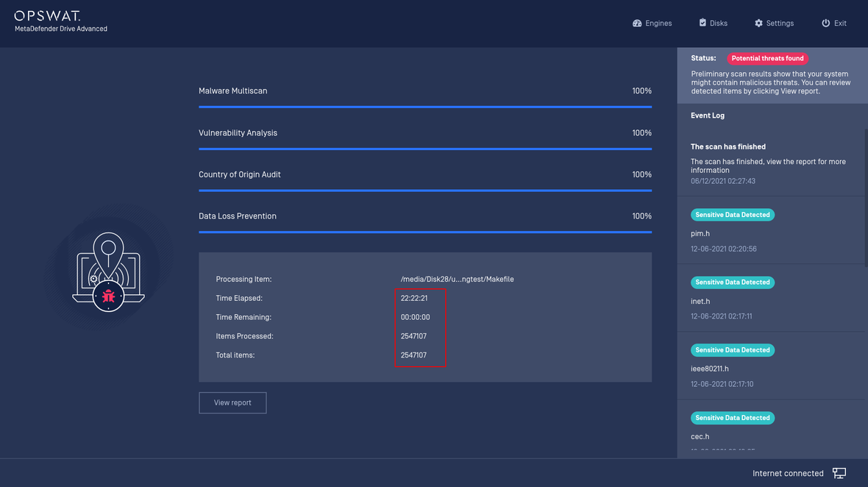Click the 12-06-2021 02:20:56 timestamp

pyautogui.click(x=724, y=249)
